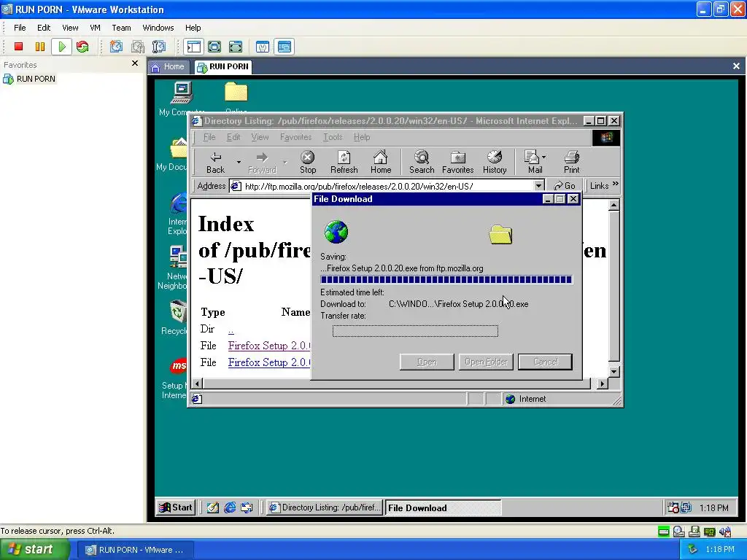
Task: Select the Recycle Bin desktop icon in guest
Action: (x=178, y=318)
